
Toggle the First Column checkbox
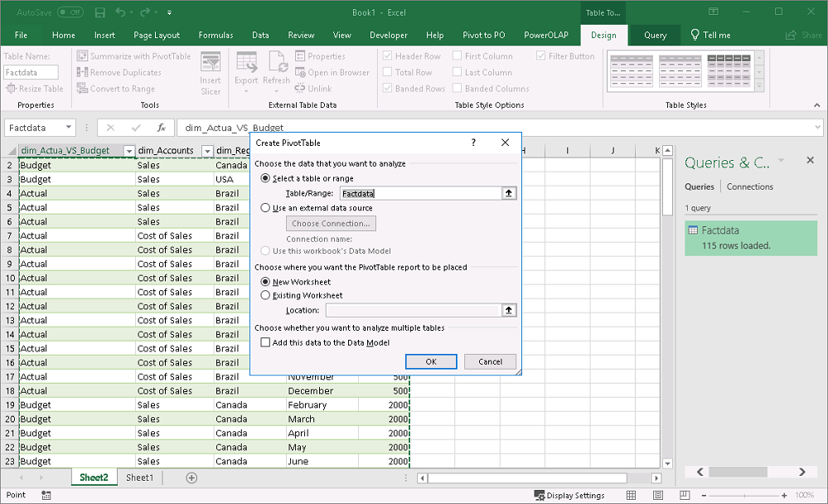[x=457, y=56]
